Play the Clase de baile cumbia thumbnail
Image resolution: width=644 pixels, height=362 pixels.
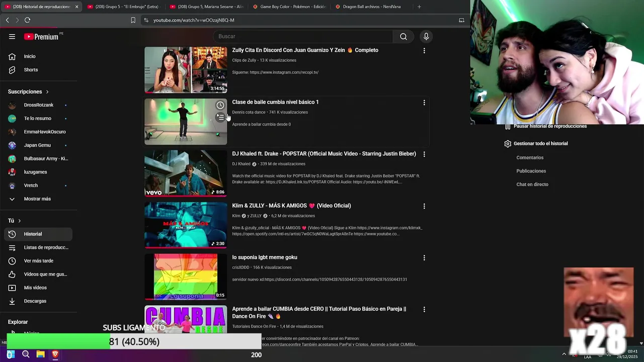click(186, 122)
